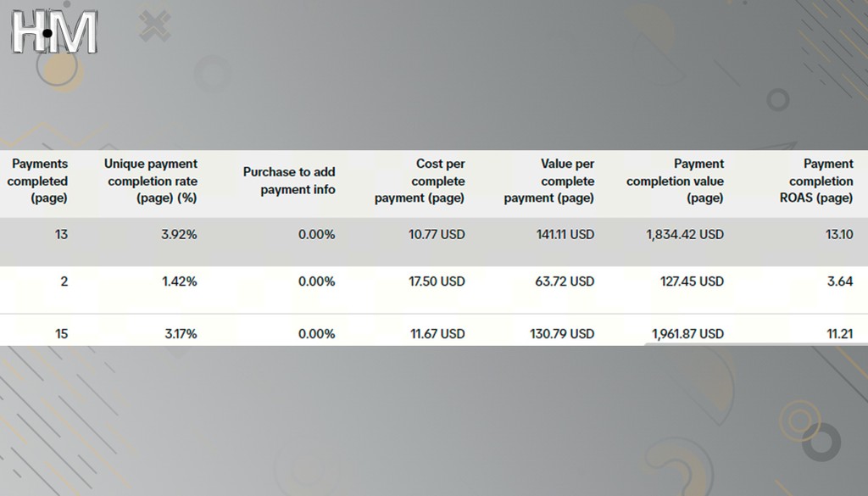Click Value per complete payment (page) header
Image resolution: width=868 pixels, height=496 pixels.
click(x=549, y=181)
